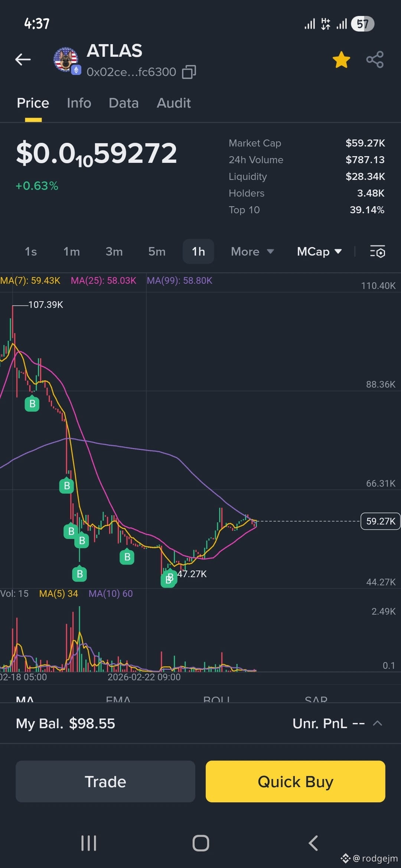401x868 pixels.
Task: Tap the MA(25): 58.03K indicator label
Action: (x=104, y=280)
